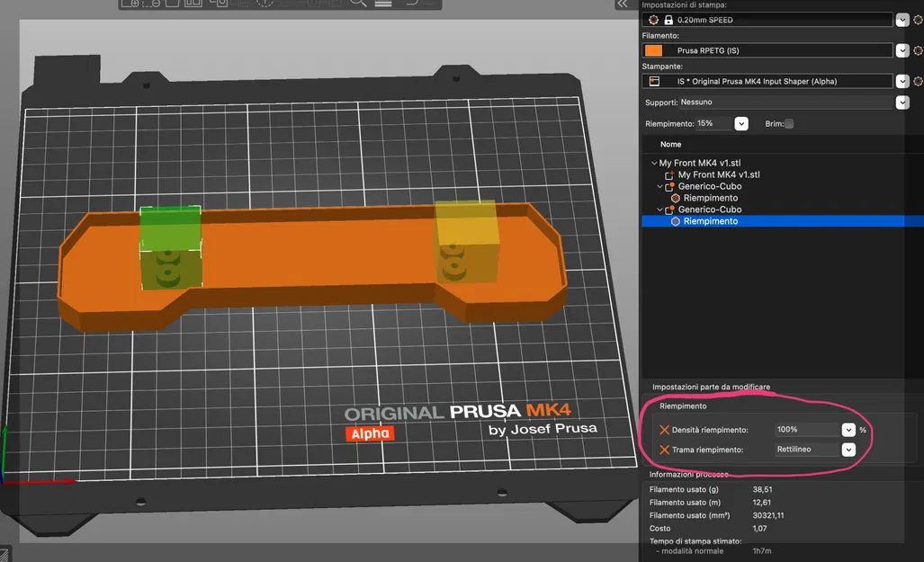Viewport: 924px width, 562px height.
Task: Open the Densità riempimento dropdown arrow
Action: tap(848, 430)
